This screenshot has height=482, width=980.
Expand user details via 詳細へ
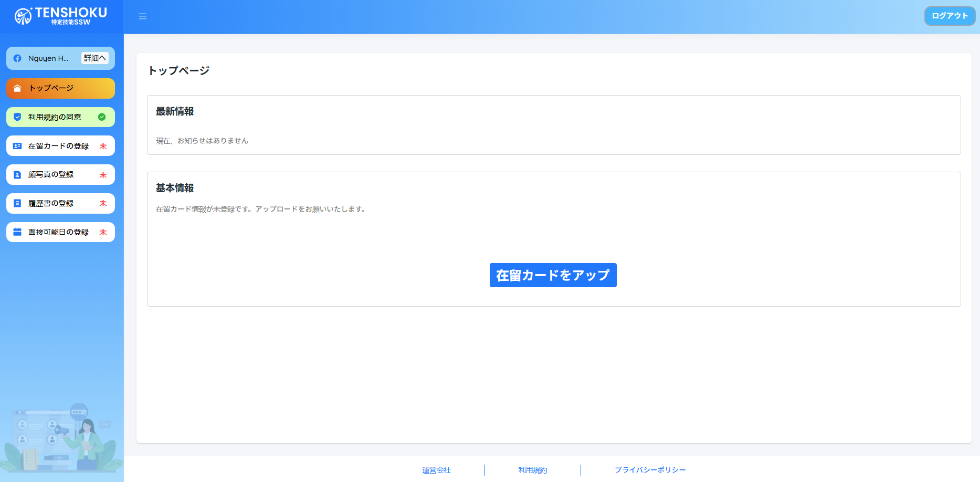click(x=94, y=58)
